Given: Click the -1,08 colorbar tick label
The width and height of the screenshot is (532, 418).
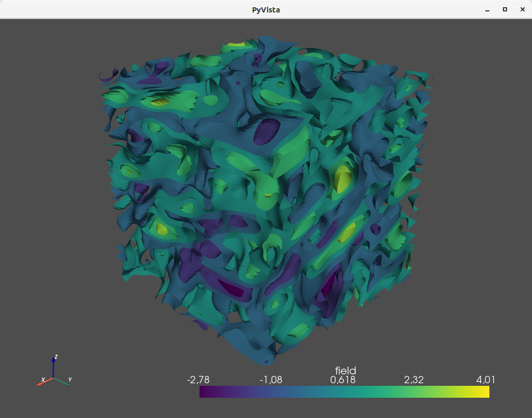Looking at the screenshot, I should pyautogui.click(x=271, y=380).
